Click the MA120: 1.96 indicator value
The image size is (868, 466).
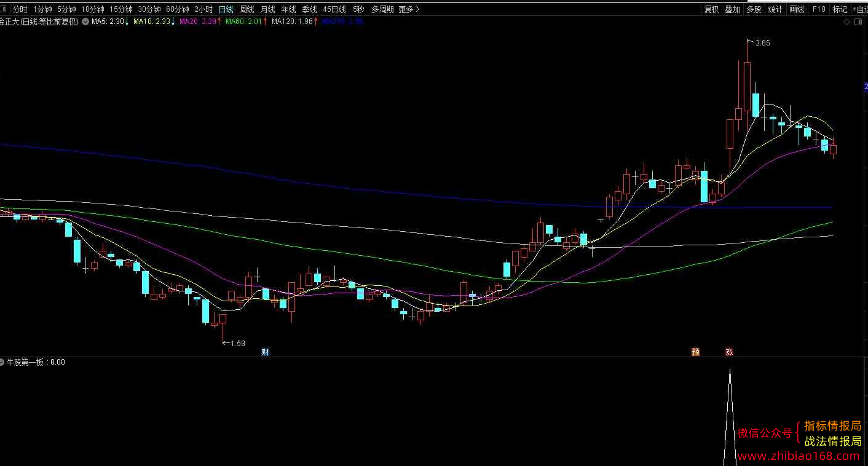tap(294, 22)
